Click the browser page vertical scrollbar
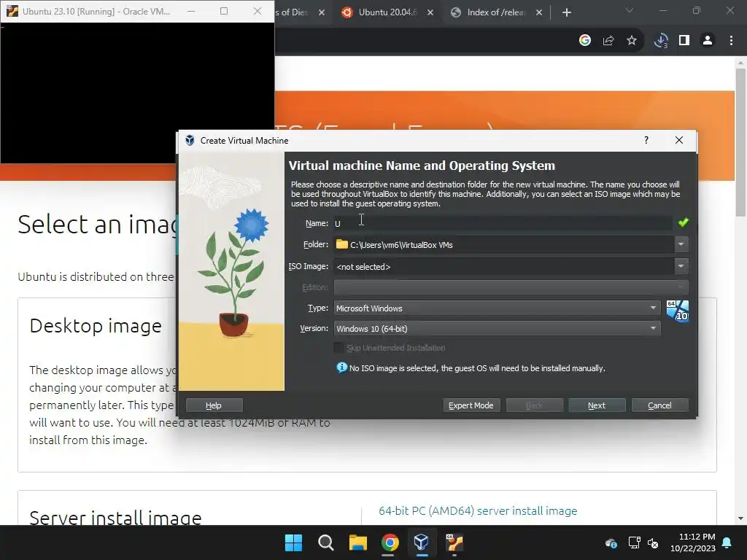This screenshot has width=747, height=560. pyautogui.click(x=740, y=143)
